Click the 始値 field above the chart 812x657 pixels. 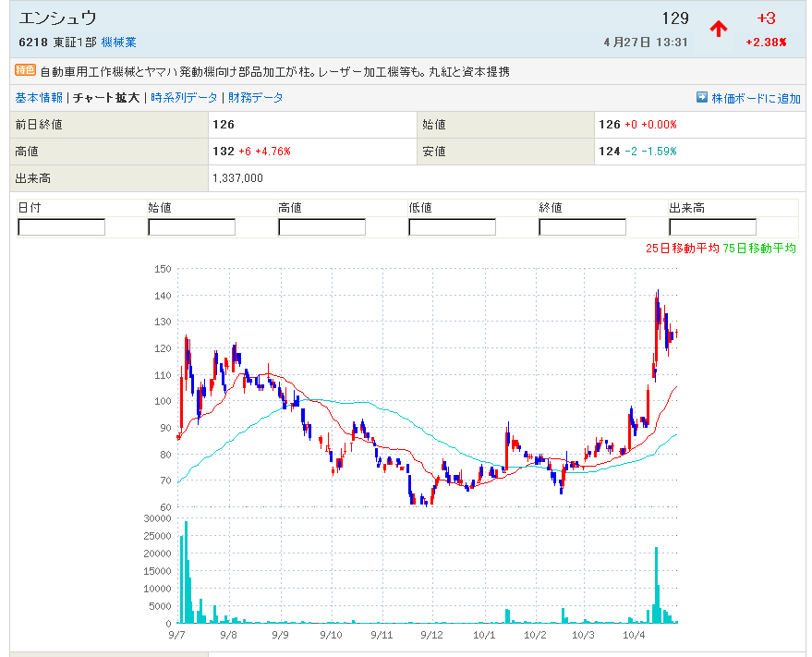[x=191, y=226]
